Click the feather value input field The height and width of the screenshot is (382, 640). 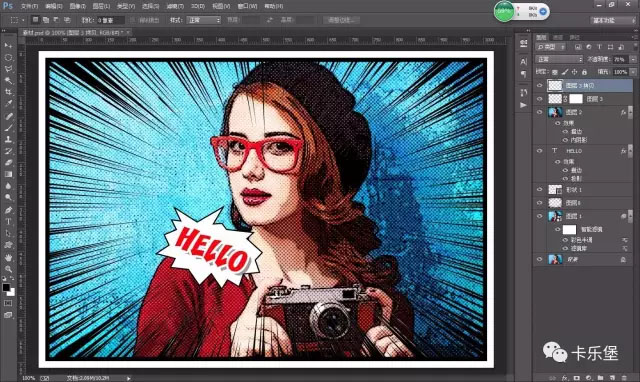[x=110, y=20]
